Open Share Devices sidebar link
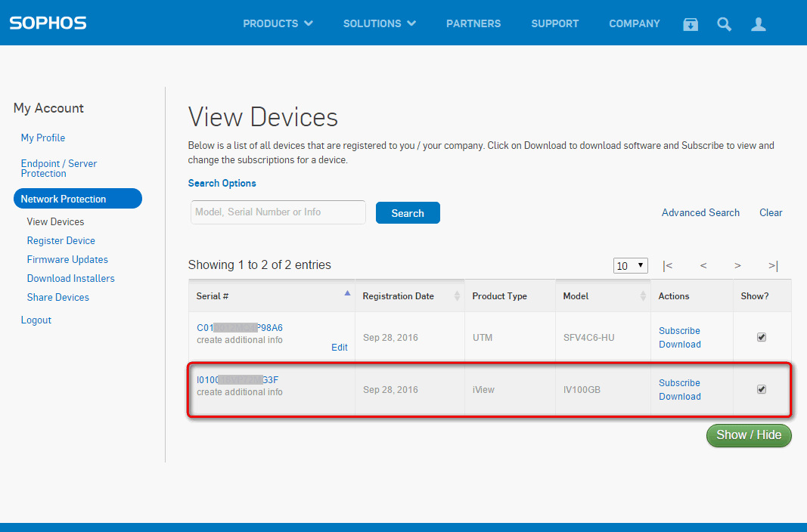This screenshot has width=807, height=532. pyautogui.click(x=57, y=297)
